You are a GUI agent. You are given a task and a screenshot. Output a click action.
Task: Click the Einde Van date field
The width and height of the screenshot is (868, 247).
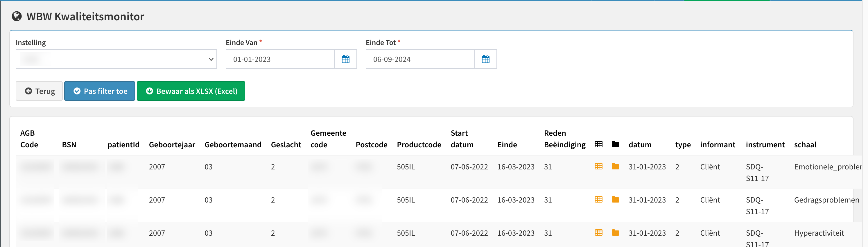[280, 59]
